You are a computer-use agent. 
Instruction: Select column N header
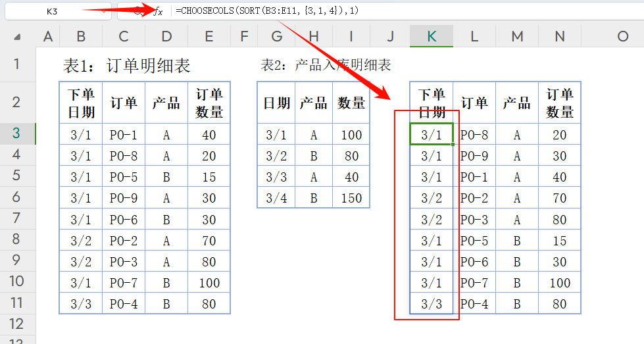pos(560,37)
